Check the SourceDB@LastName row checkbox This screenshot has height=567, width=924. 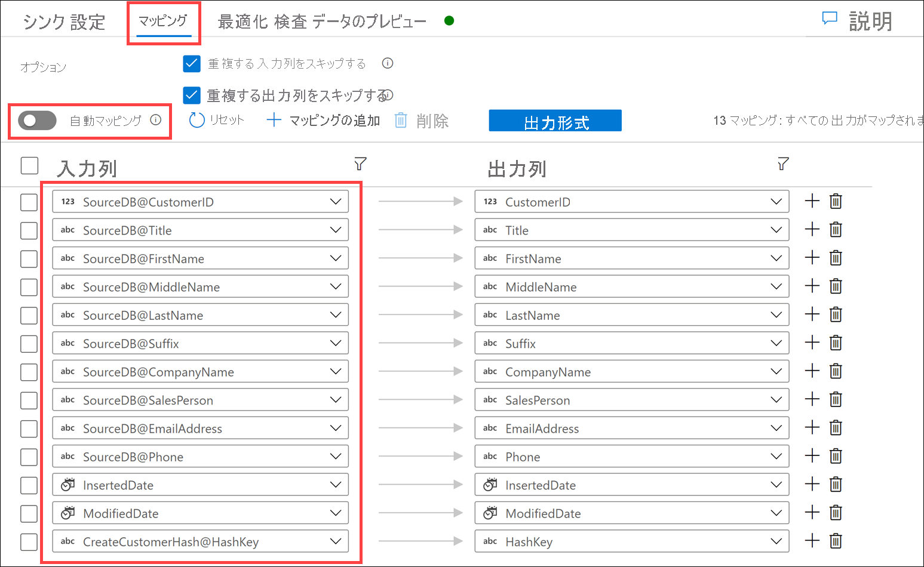coord(29,316)
